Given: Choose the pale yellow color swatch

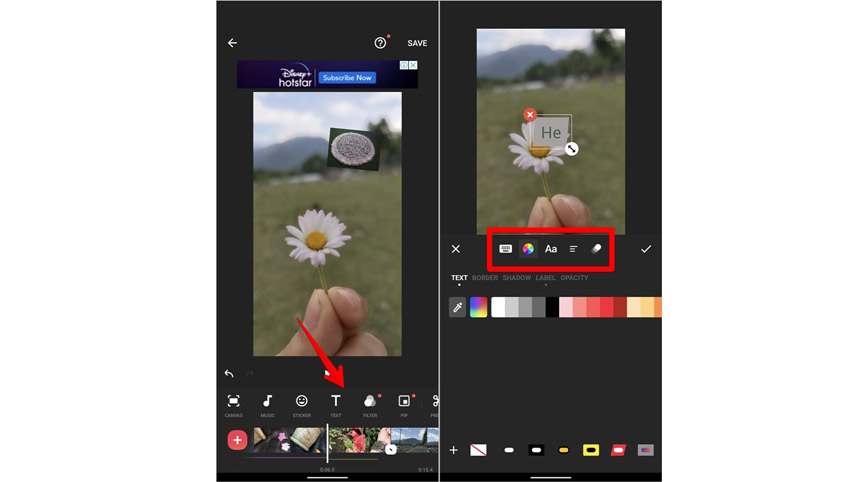Looking at the screenshot, I should coord(634,307).
